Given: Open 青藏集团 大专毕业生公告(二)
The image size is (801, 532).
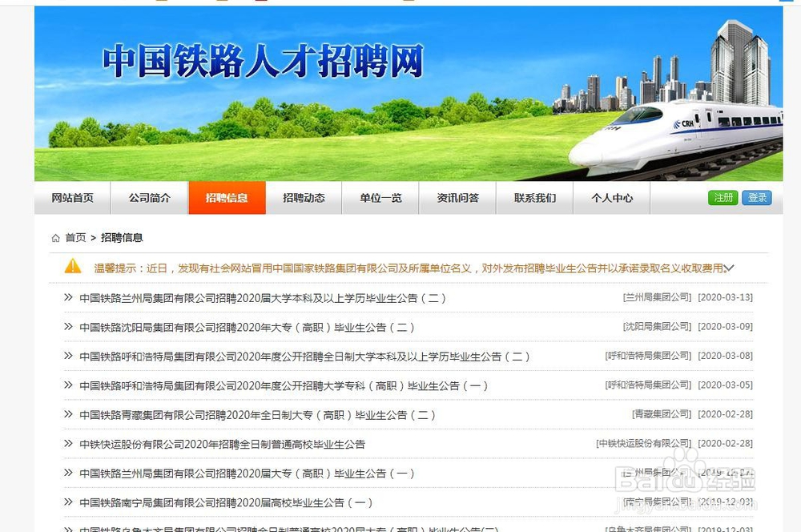Looking at the screenshot, I should [x=257, y=414].
